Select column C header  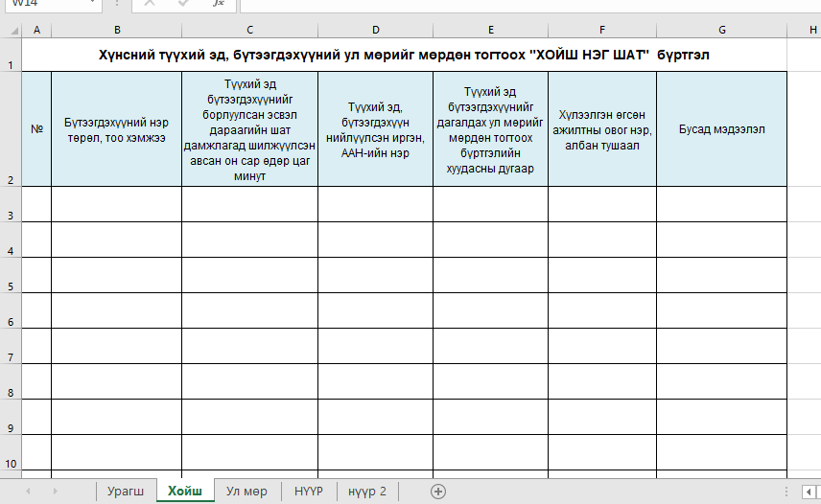click(249, 31)
